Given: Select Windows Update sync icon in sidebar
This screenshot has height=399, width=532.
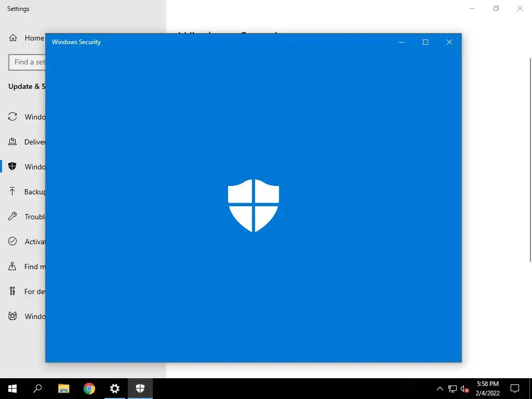Looking at the screenshot, I should pyautogui.click(x=12, y=117).
